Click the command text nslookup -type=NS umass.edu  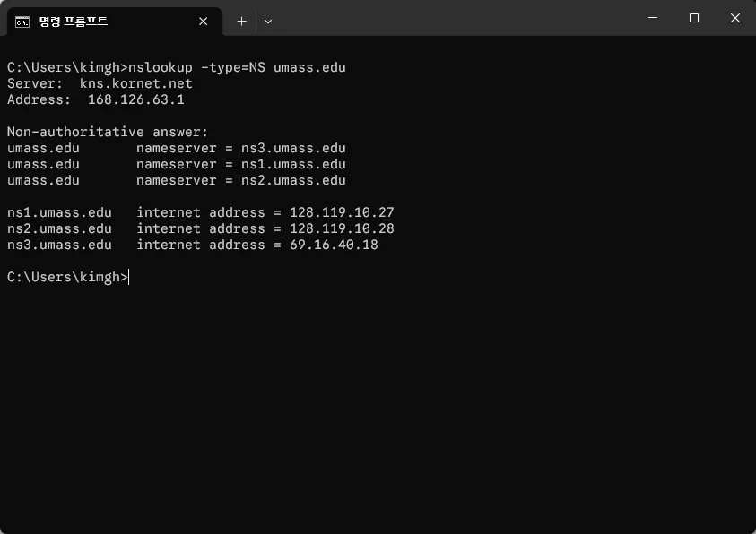pyautogui.click(x=237, y=67)
